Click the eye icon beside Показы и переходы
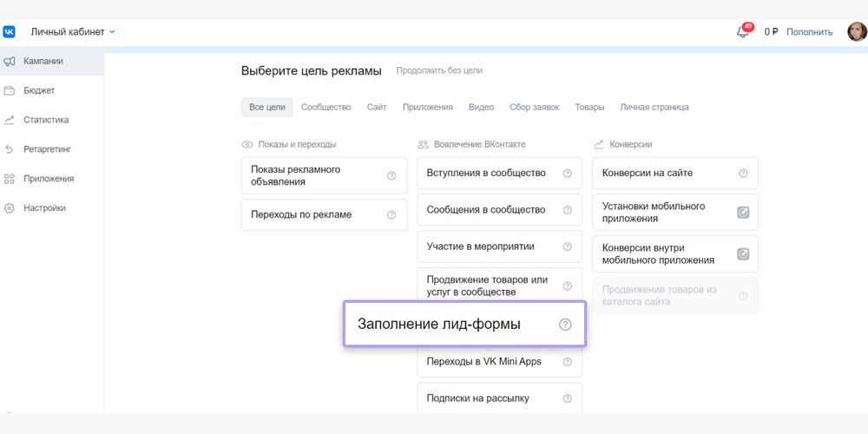The height and width of the screenshot is (434, 868). pos(247,144)
